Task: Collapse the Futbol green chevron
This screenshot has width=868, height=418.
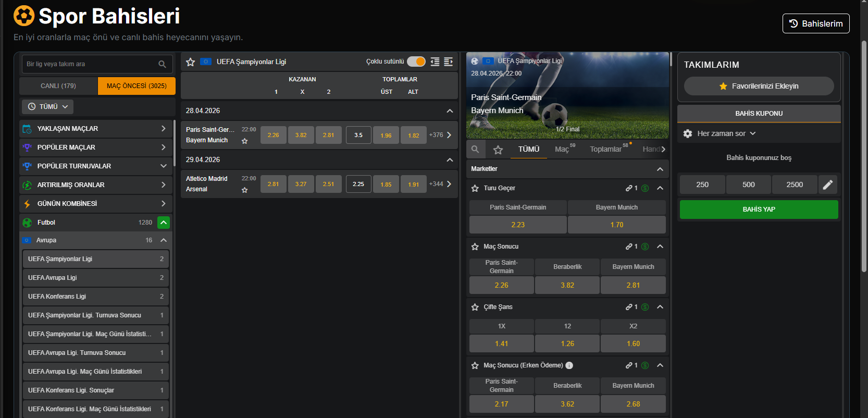Action: click(x=164, y=223)
